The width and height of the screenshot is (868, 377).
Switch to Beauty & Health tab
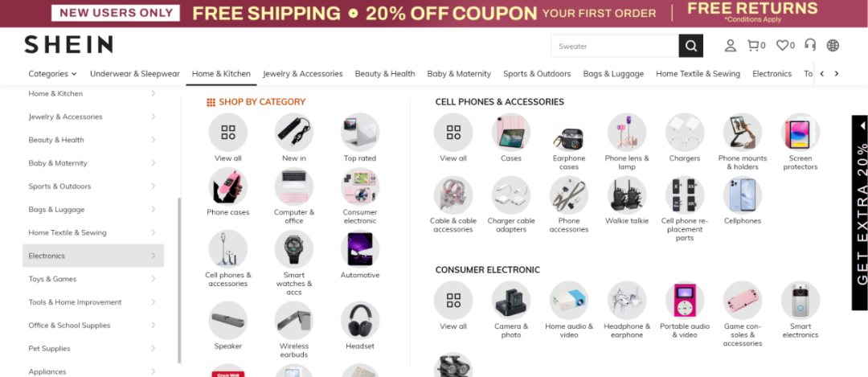385,74
